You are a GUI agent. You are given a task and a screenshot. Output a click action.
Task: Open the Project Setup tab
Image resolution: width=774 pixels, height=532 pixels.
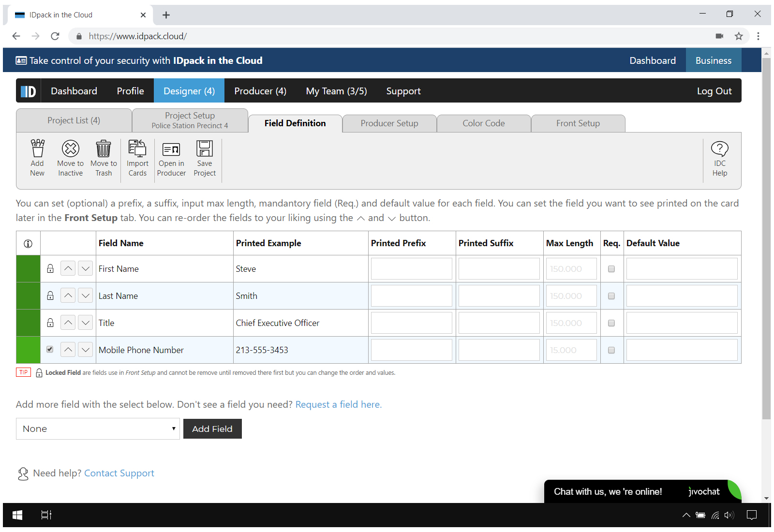[x=190, y=120]
